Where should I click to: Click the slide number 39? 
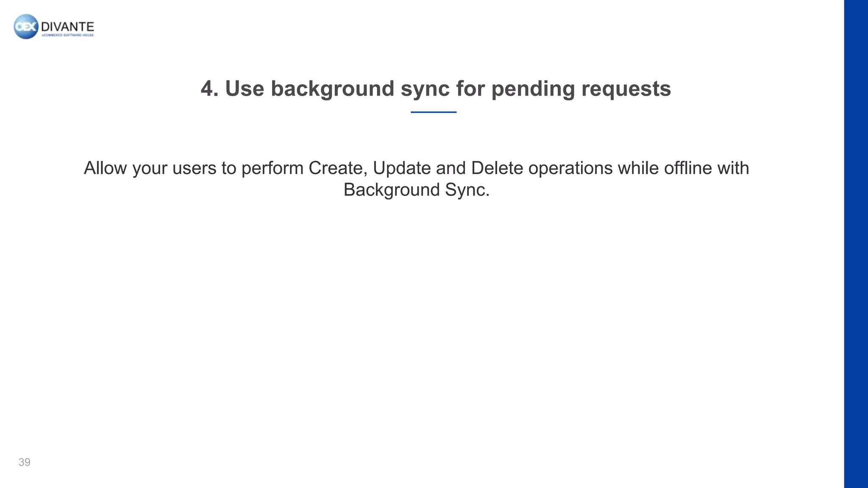click(x=25, y=462)
